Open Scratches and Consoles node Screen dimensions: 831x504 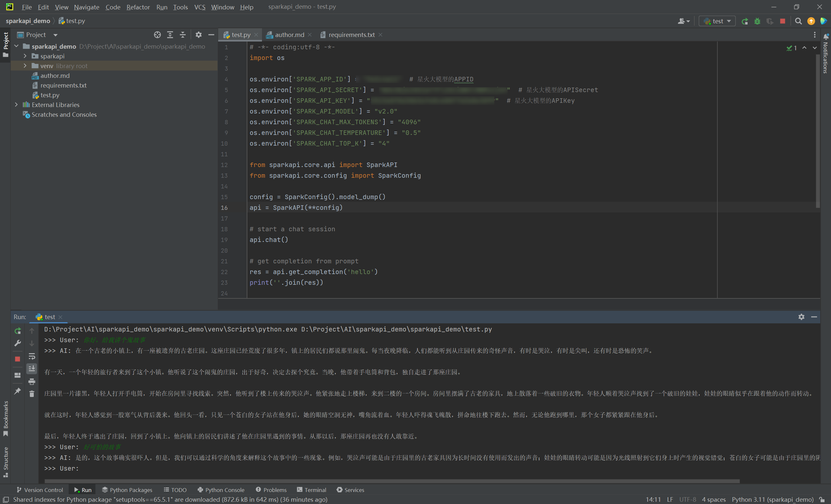(64, 114)
